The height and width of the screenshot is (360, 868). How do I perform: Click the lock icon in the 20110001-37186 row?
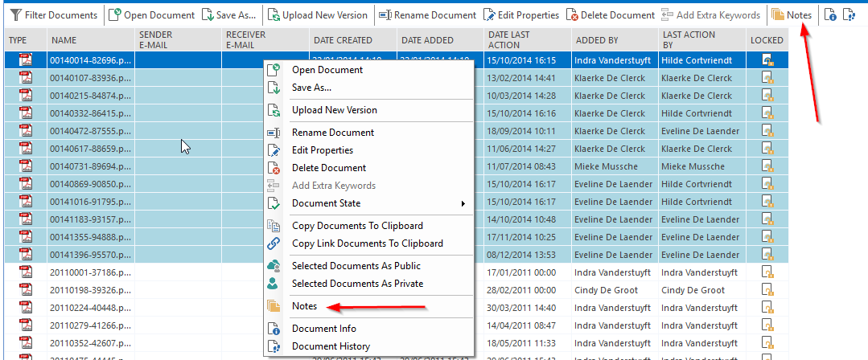[x=767, y=272]
